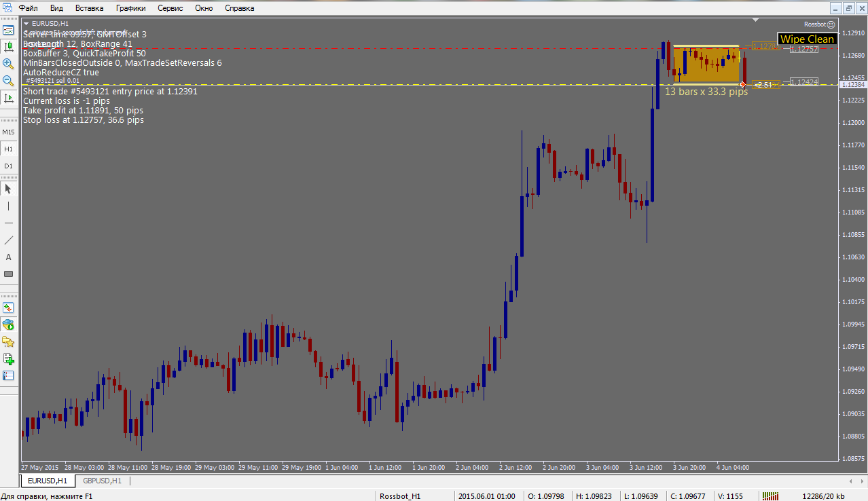Open the Файл menu
868x501 pixels.
(x=28, y=8)
